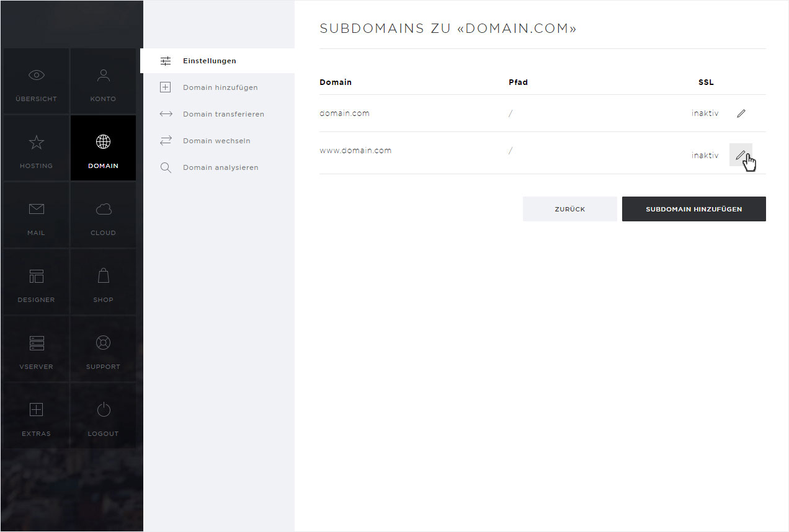The image size is (789, 532).
Task: Open the Übersicht tile with eye icon
Action: [x=36, y=81]
